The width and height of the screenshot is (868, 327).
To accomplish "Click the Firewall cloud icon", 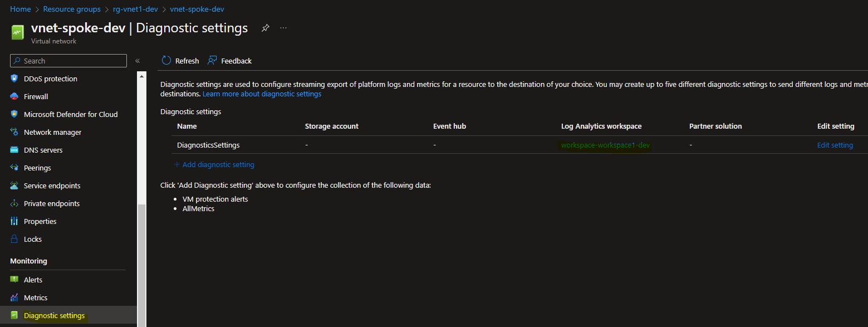I will tap(14, 96).
